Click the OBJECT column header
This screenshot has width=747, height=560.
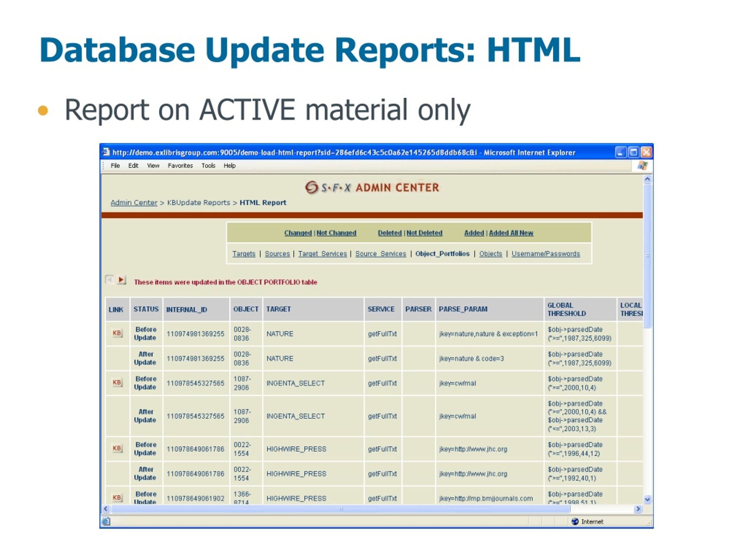coord(246,309)
